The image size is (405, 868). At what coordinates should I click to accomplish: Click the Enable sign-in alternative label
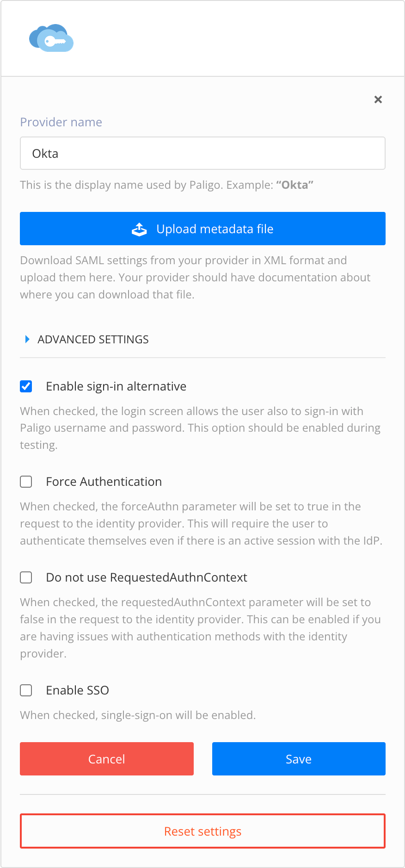coord(116,386)
